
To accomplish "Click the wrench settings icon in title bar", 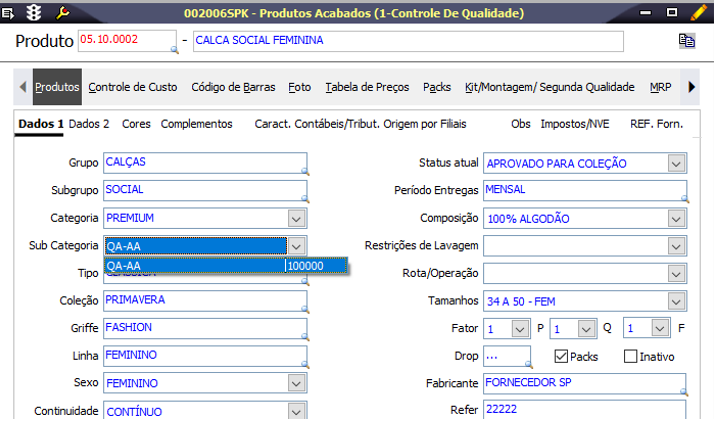I will click(x=62, y=13).
